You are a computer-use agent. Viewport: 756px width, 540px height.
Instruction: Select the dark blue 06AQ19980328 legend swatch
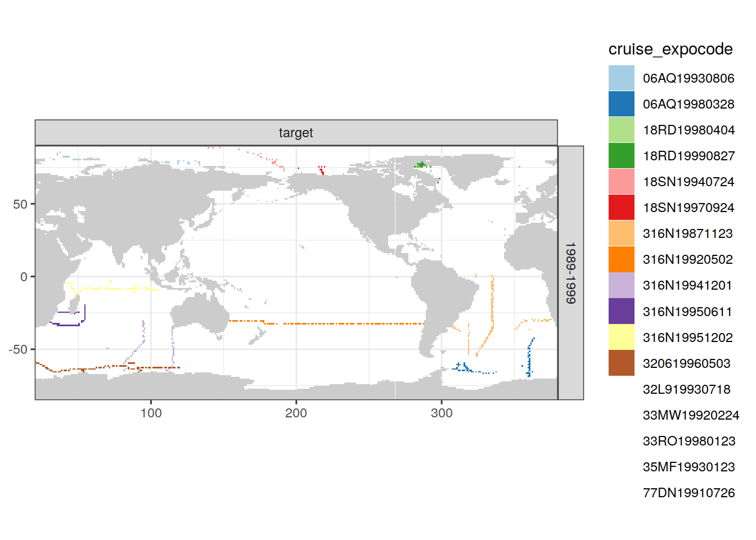621,104
